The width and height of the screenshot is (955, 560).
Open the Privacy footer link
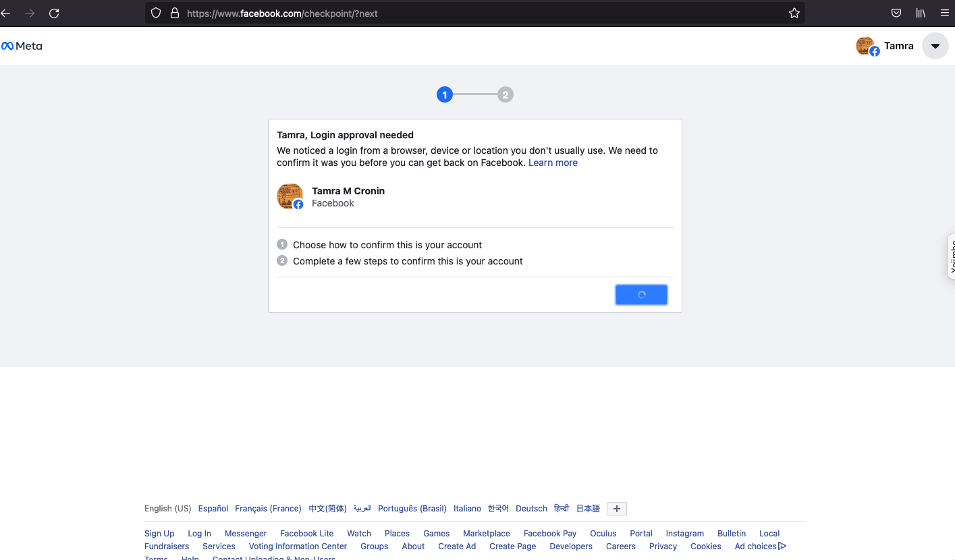click(663, 547)
